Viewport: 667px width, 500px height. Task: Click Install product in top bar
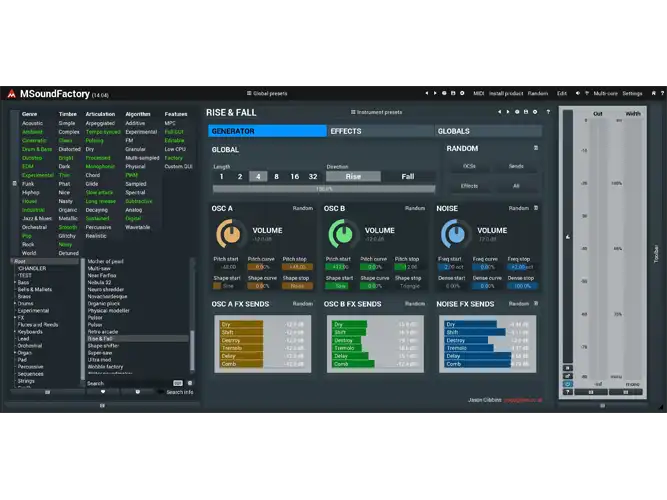click(506, 93)
